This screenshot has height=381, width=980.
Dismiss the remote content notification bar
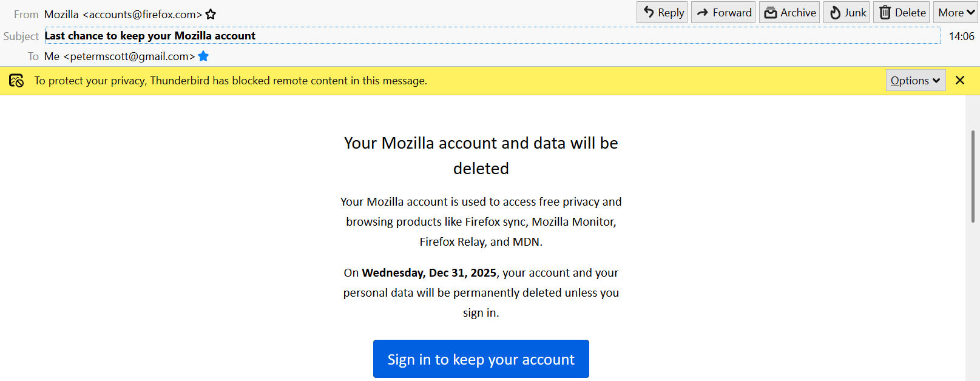click(960, 81)
